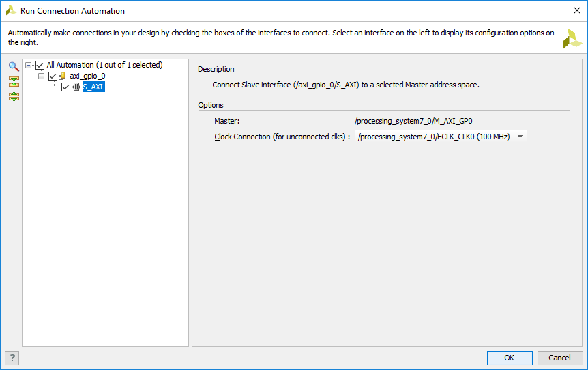Toggle the All Automation checkbox
Screen dimensions: 588x370
tap(40, 66)
